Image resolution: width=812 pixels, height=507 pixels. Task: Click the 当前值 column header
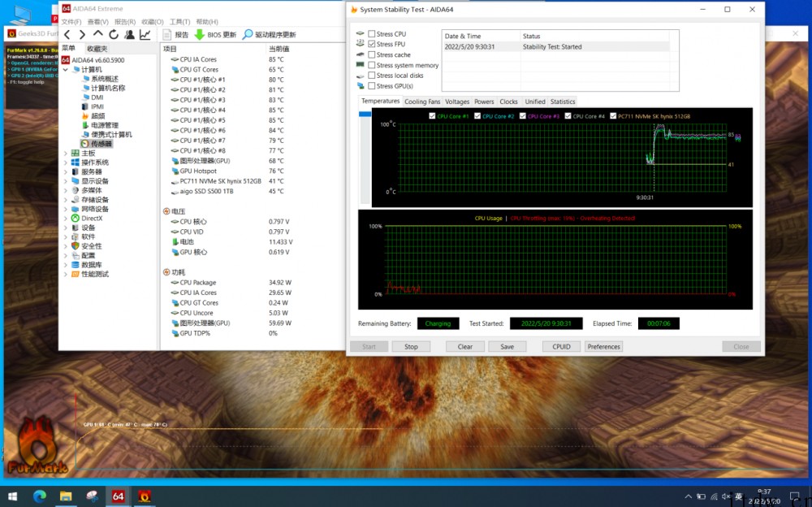279,49
